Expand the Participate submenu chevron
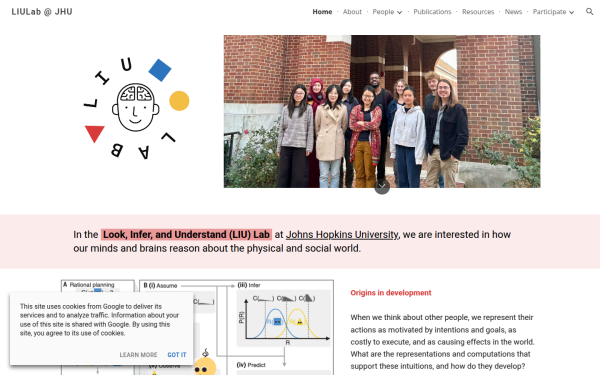The width and height of the screenshot is (600, 375). [571, 12]
